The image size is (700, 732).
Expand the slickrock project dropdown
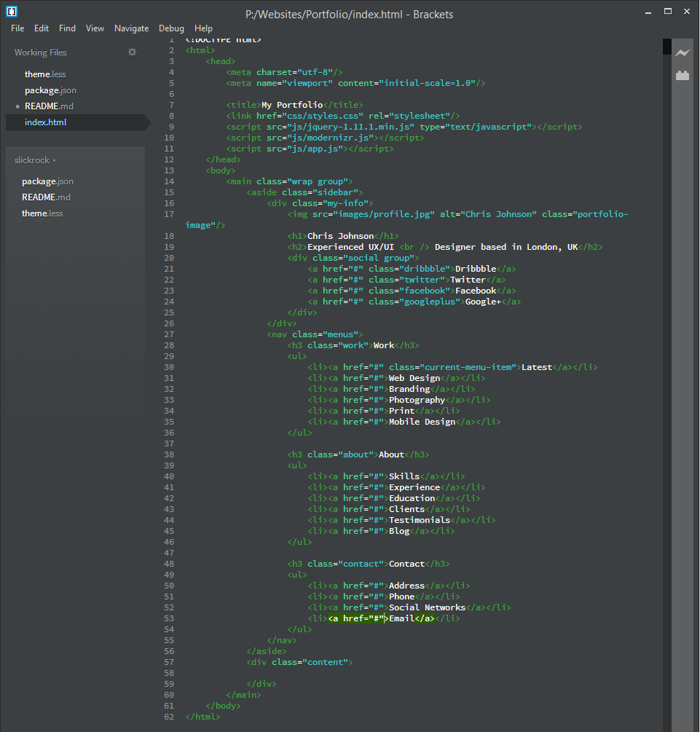click(35, 160)
